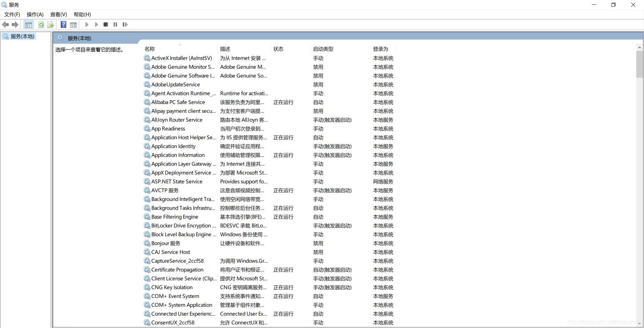Viewport: 644px width, 328px height.
Task: Open the 帮助(H) menu
Action: [82, 14]
